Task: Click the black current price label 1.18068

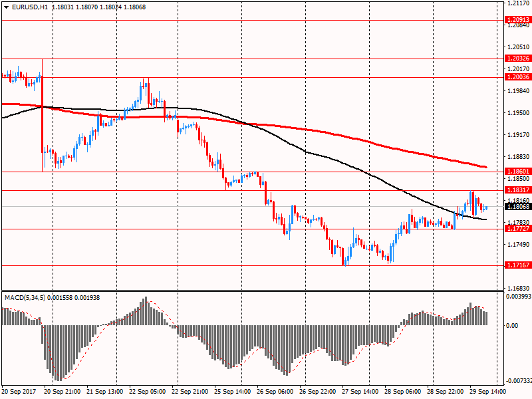Action: pos(518,207)
